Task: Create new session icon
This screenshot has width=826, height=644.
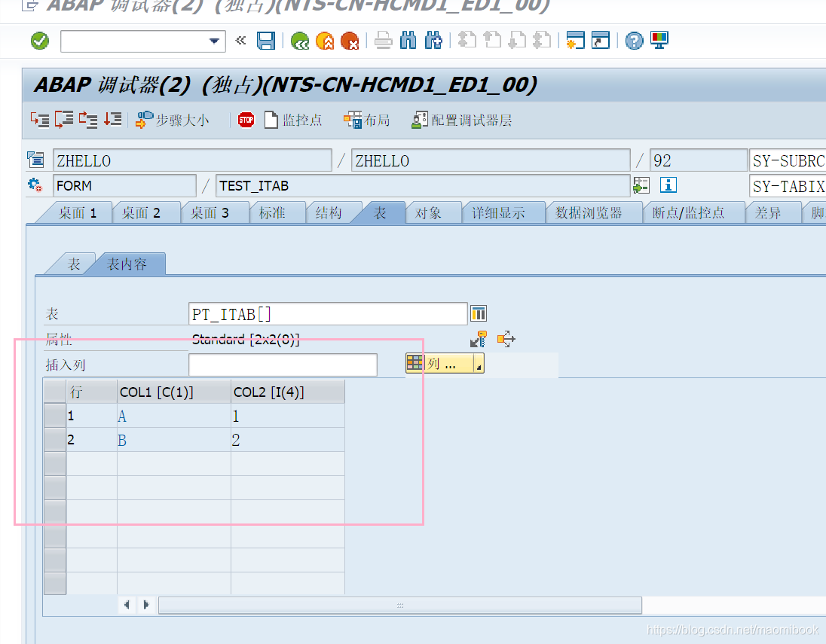Action: (x=575, y=41)
